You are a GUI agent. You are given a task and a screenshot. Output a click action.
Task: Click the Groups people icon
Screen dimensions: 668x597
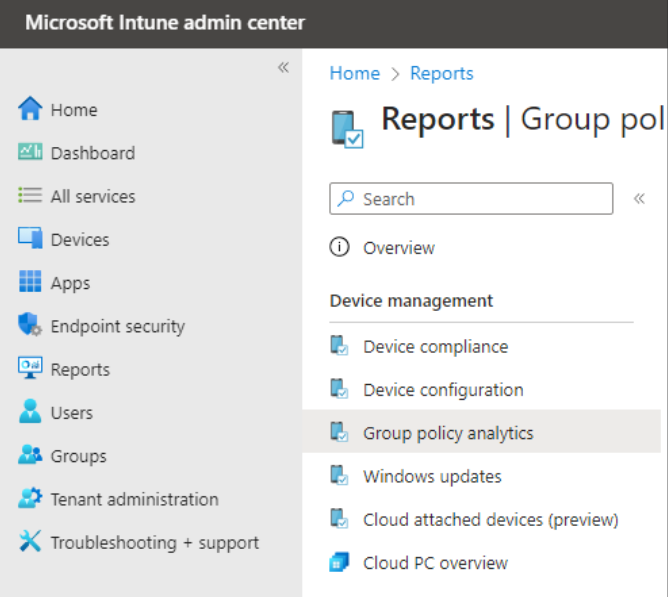[x=30, y=454]
